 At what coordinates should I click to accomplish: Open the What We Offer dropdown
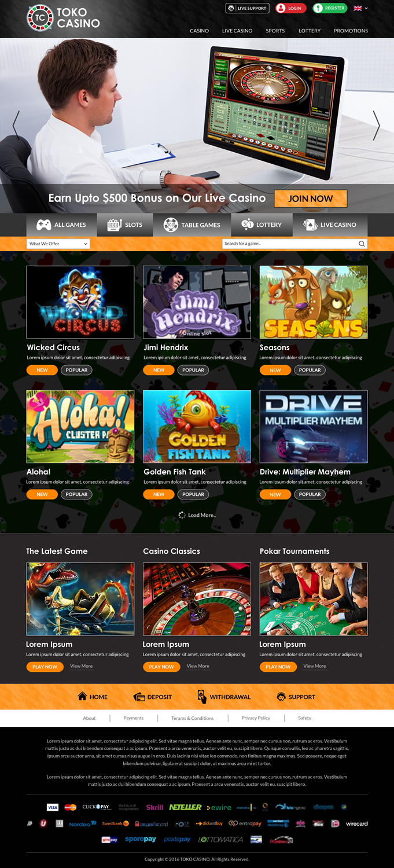pos(58,244)
